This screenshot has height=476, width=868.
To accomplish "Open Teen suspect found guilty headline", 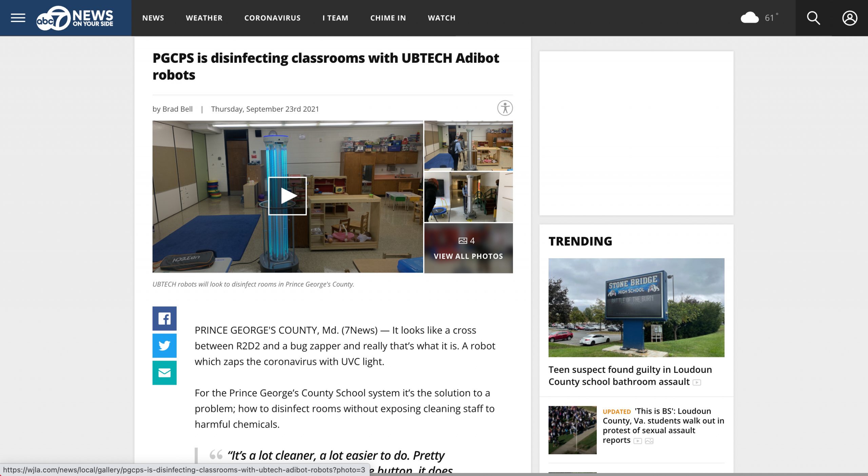I will 630,376.
